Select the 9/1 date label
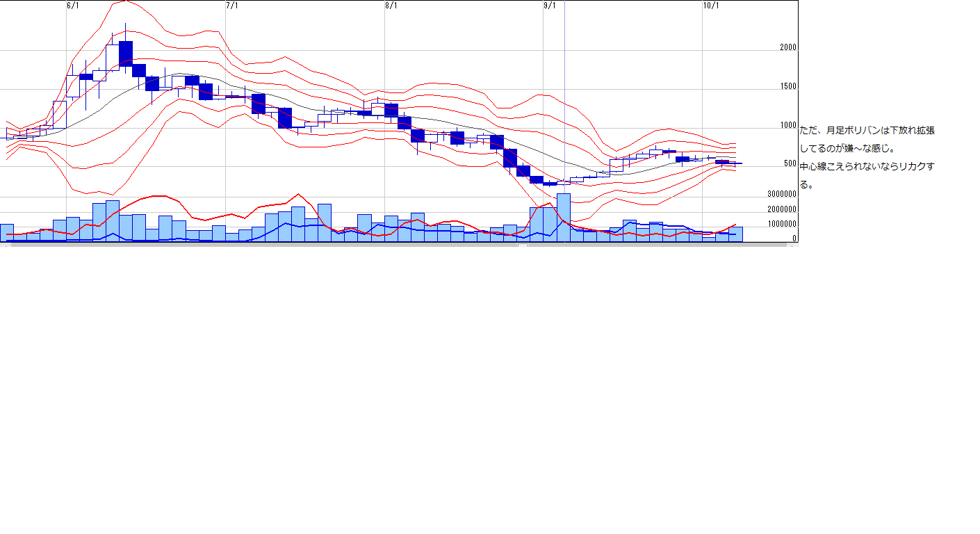This screenshot has width=980, height=534. point(550,6)
